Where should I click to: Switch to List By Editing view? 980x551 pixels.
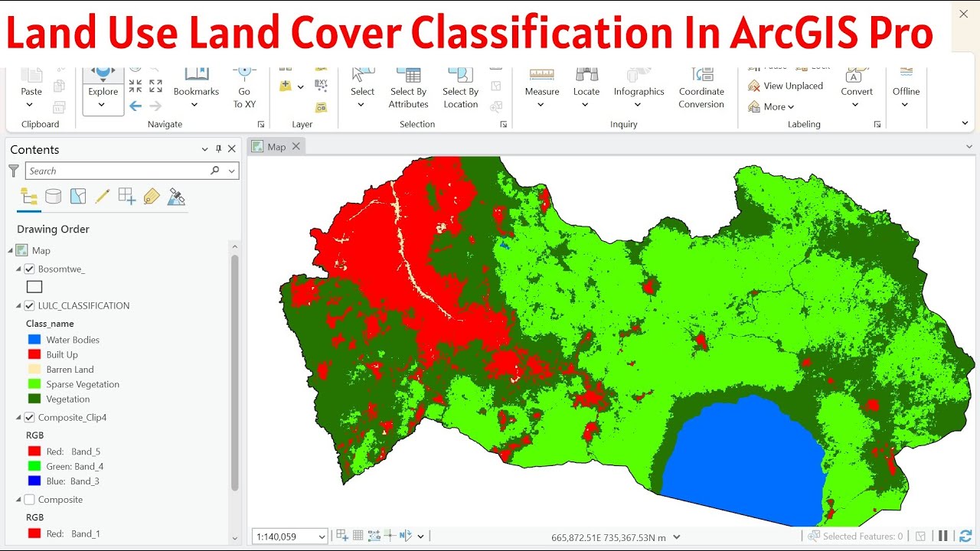[x=103, y=197]
